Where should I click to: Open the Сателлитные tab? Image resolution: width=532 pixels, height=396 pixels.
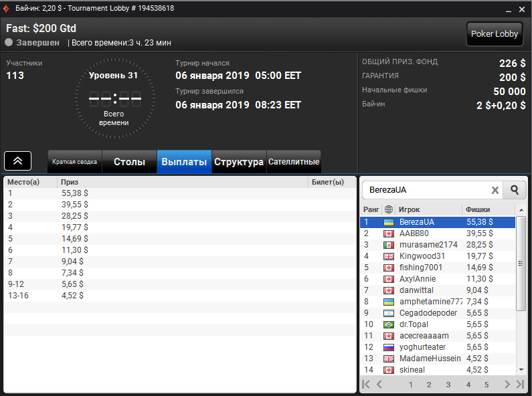point(294,162)
